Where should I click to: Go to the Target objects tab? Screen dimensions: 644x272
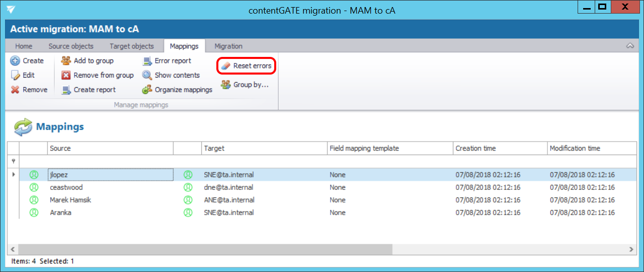(x=132, y=46)
